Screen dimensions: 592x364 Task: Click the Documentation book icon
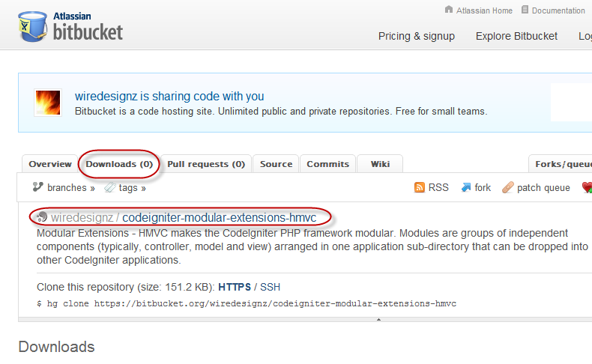[x=525, y=10]
